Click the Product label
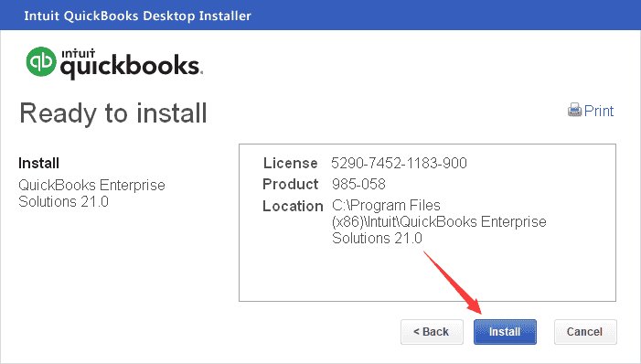Screen dimensions: 641x364 pyautogui.click(x=290, y=184)
